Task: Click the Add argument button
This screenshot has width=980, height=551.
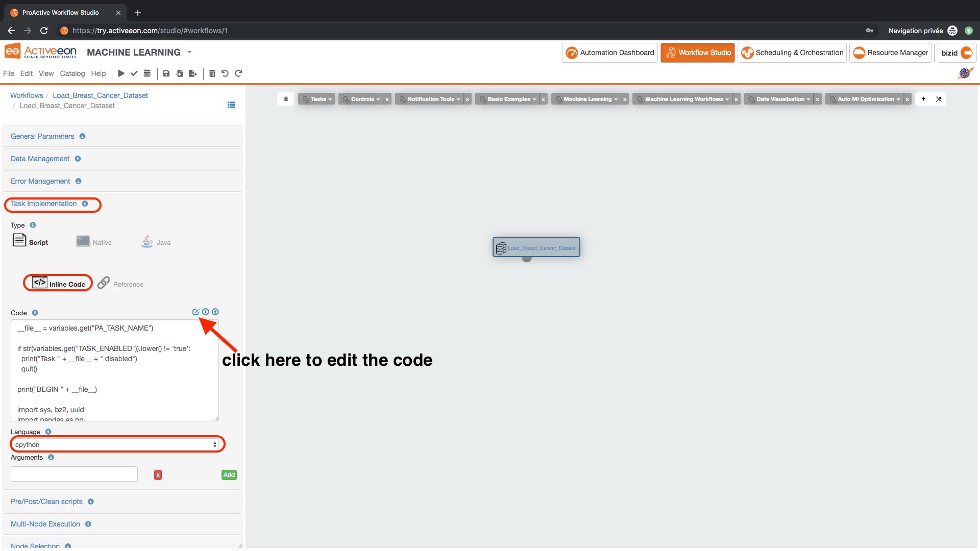Action: click(x=230, y=474)
